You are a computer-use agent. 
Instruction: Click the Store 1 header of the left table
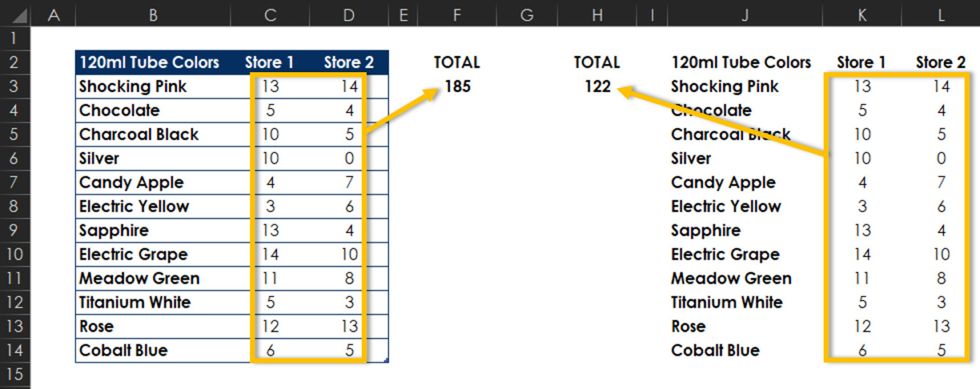click(270, 62)
